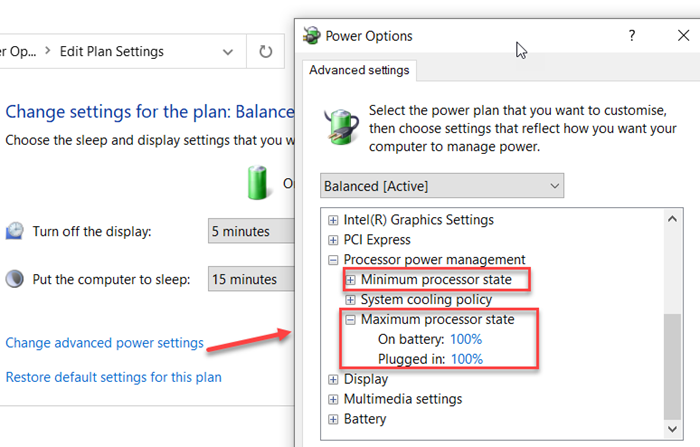700x447 pixels.
Task: Open Turn off the display dropdown
Action: 250,231
